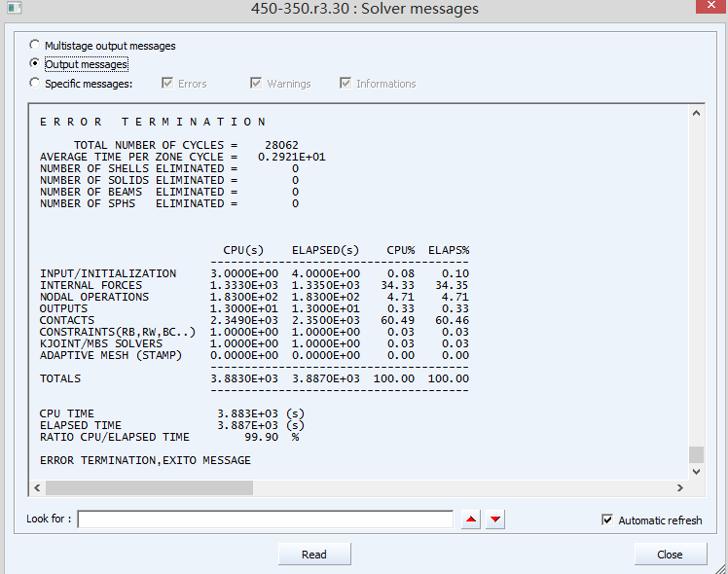Toggle the Errors checkbox
The height and width of the screenshot is (574, 728).
point(167,84)
